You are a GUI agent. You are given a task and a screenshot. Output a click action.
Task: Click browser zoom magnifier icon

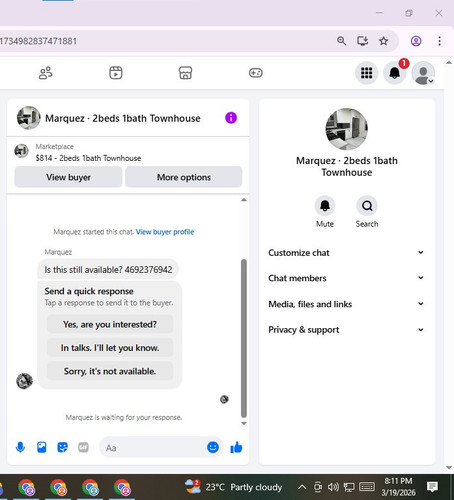(x=341, y=41)
